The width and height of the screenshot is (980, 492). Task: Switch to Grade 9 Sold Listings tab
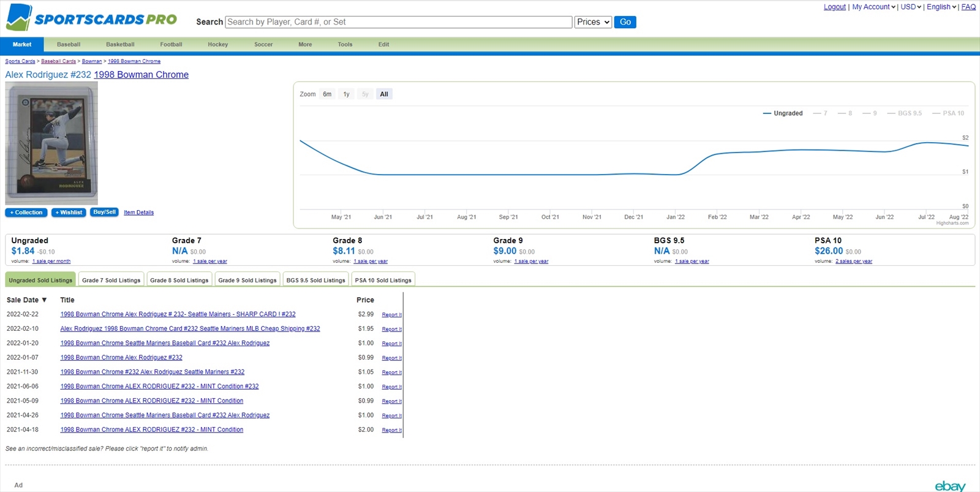pyautogui.click(x=247, y=279)
